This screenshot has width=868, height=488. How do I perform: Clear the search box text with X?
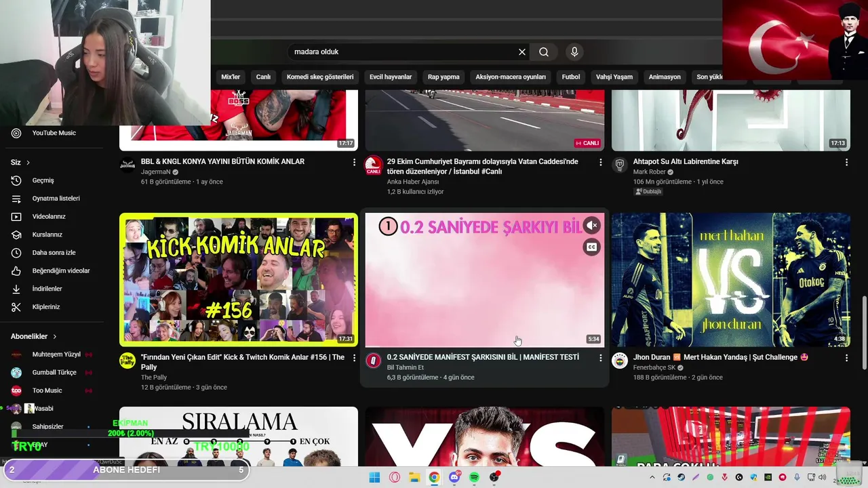[x=522, y=52]
